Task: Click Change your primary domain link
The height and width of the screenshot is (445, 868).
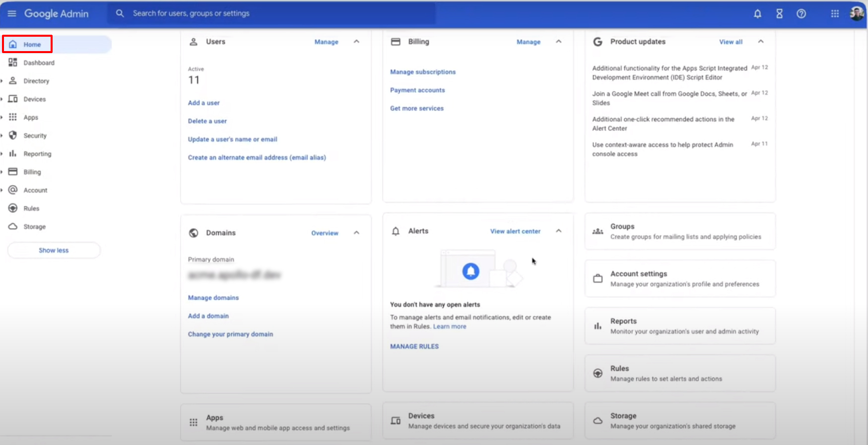Action: tap(230, 334)
